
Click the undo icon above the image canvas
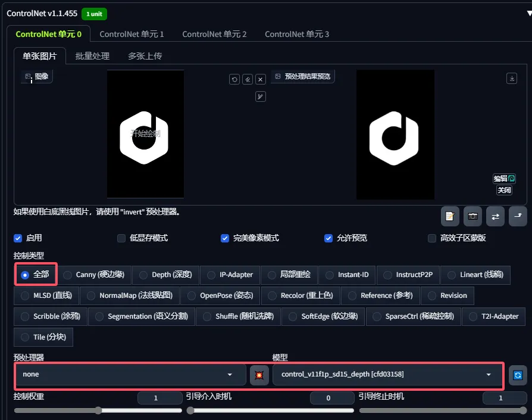point(234,79)
